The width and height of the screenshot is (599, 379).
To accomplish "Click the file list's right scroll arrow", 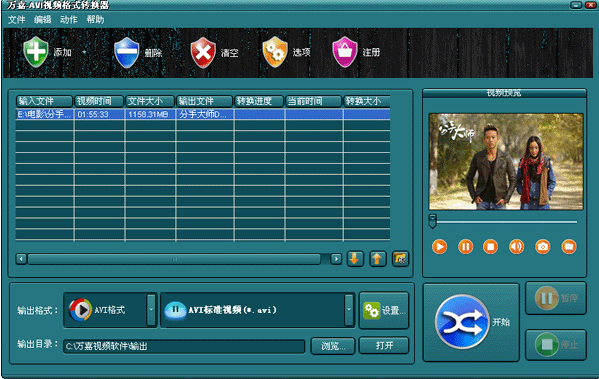I will (336, 259).
